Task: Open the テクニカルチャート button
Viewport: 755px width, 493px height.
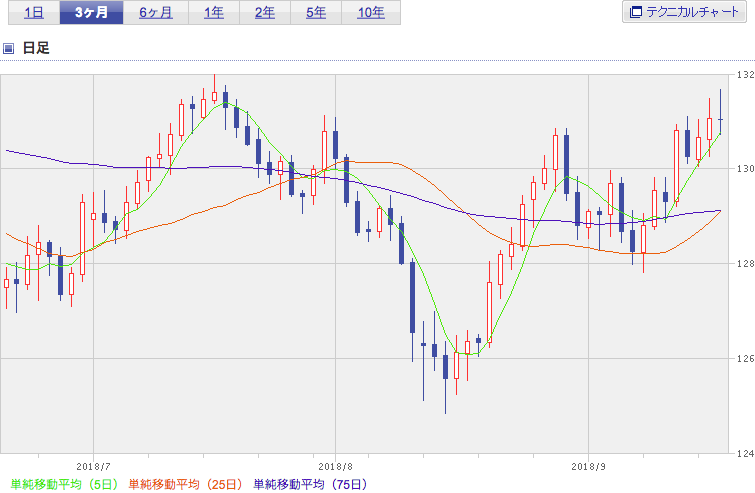Action: point(684,12)
